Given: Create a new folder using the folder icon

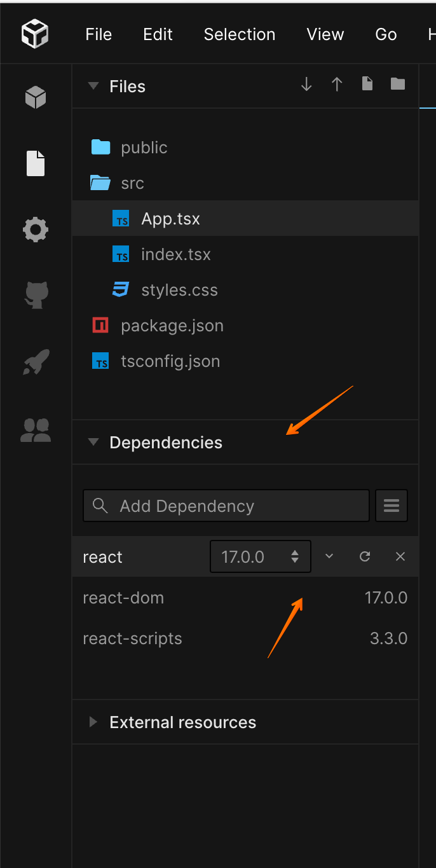Looking at the screenshot, I should pos(398,83).
